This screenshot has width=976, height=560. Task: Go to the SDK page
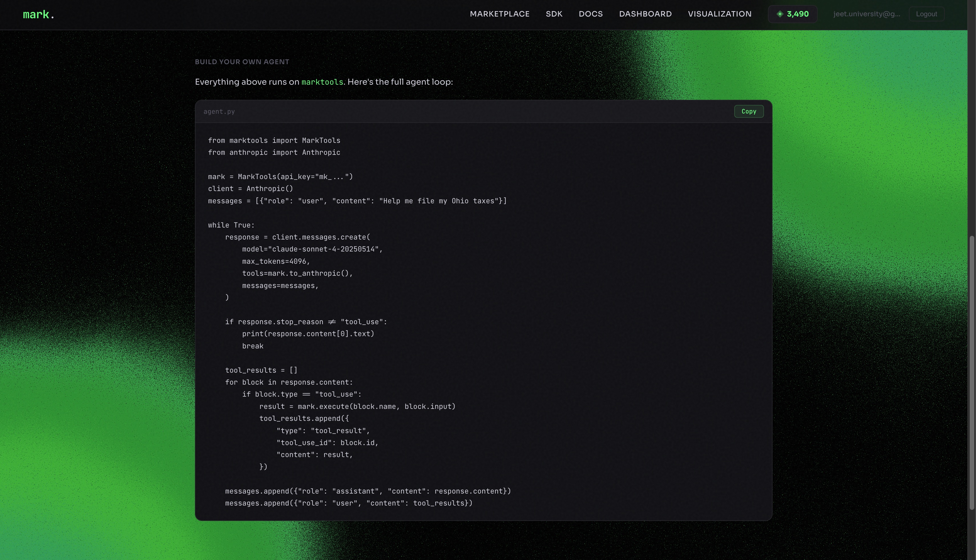pos(554,14)
